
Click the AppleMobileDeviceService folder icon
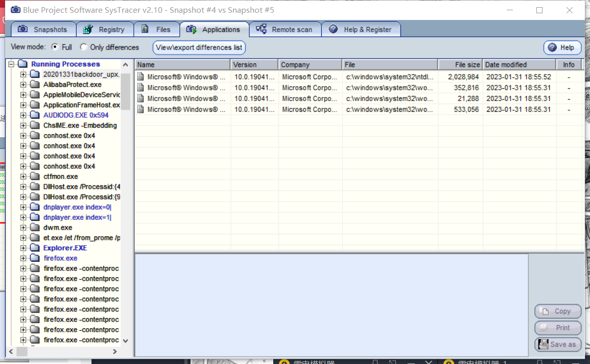click(x=35, y=94)
